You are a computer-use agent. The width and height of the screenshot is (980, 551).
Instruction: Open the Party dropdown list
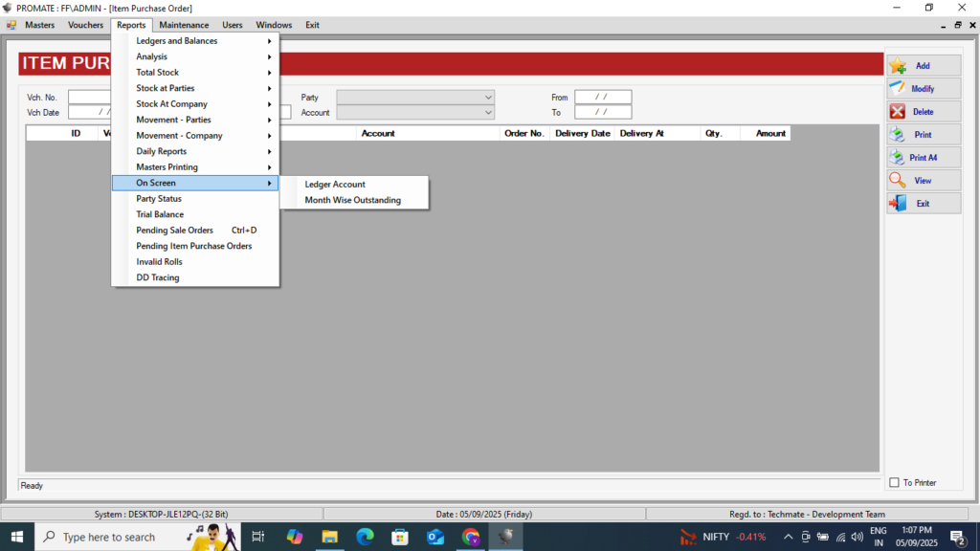click(488, 98)
